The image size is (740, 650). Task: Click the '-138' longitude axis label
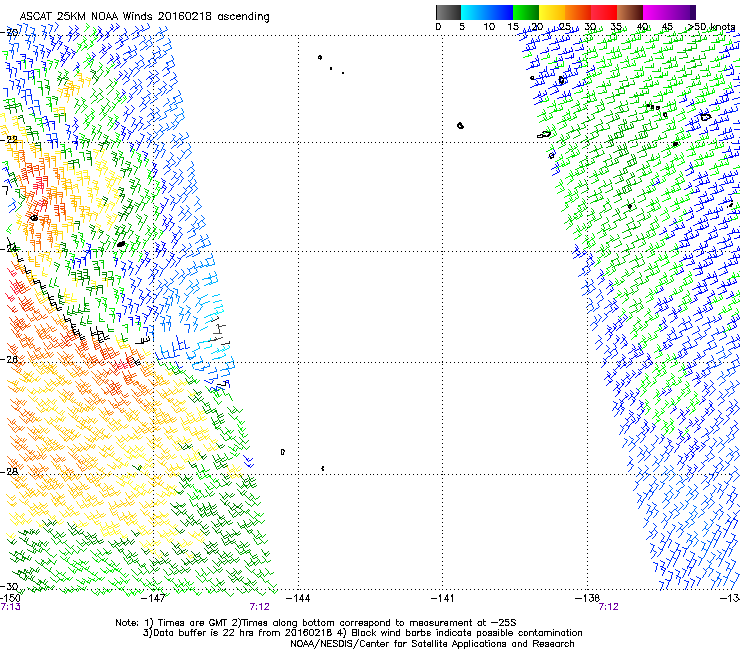coord(587,598)
